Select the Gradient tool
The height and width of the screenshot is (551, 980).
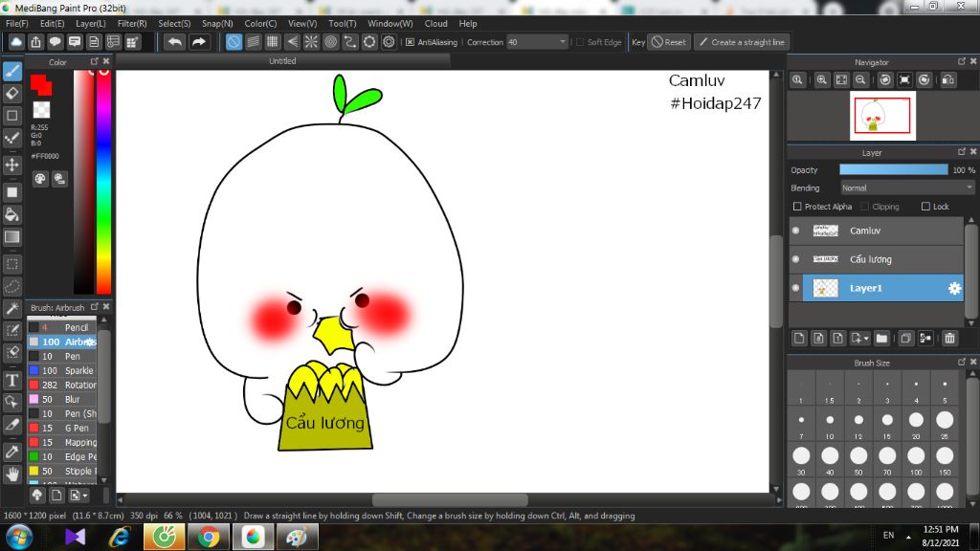pyautogui.click(x=12, y=237)
